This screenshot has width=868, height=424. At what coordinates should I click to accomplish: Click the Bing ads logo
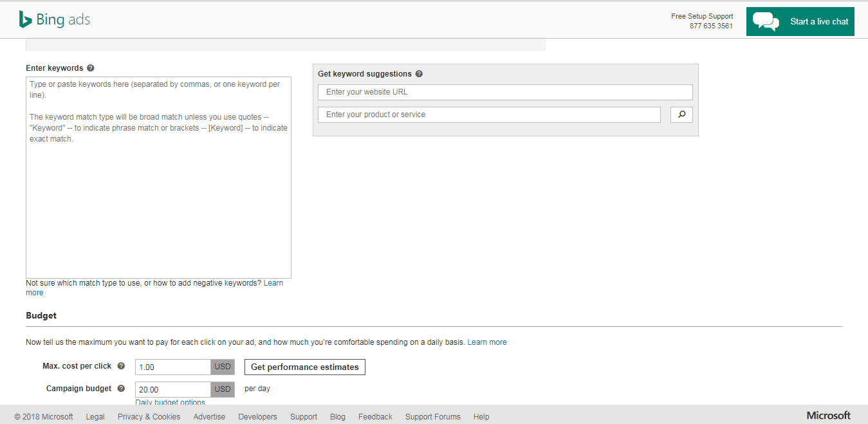click(55, 20)
